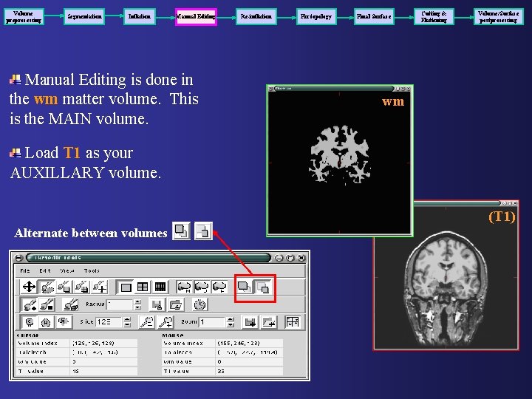Click the T1 brain slice image
532x399 pixels.
click(x=446, y=276)
